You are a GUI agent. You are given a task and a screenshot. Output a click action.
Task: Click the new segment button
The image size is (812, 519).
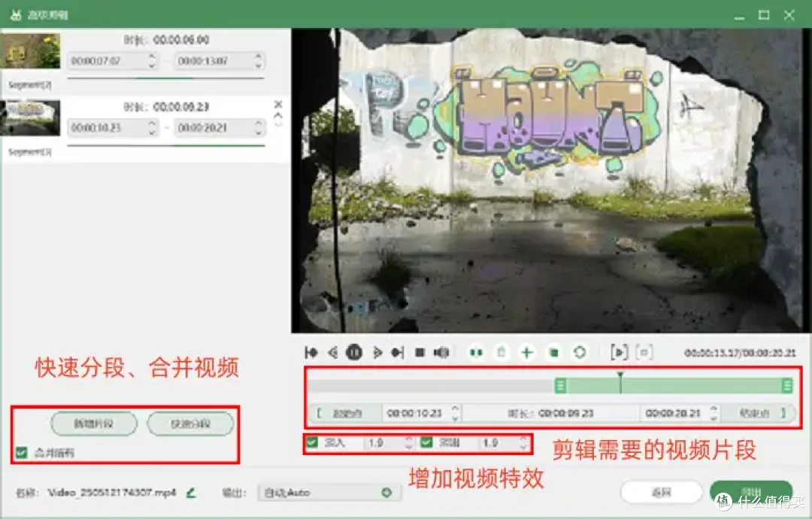(94, 423)
